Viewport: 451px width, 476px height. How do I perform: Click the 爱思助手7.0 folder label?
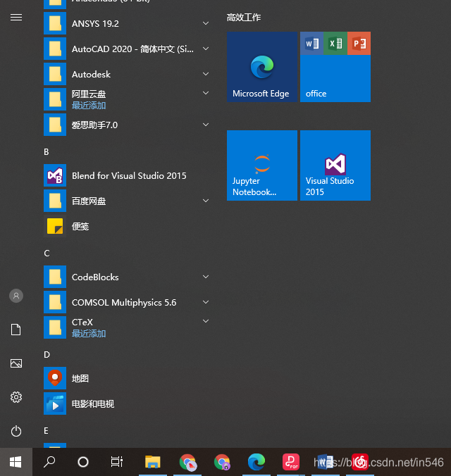tap(94, 125)
